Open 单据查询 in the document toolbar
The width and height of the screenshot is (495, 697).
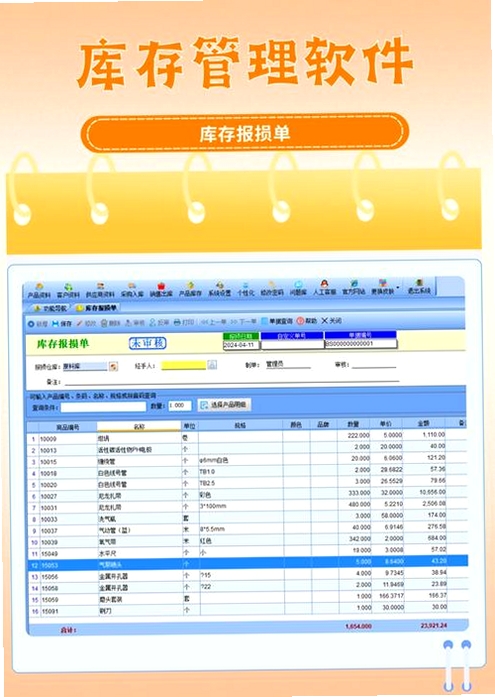pos(277,321)
